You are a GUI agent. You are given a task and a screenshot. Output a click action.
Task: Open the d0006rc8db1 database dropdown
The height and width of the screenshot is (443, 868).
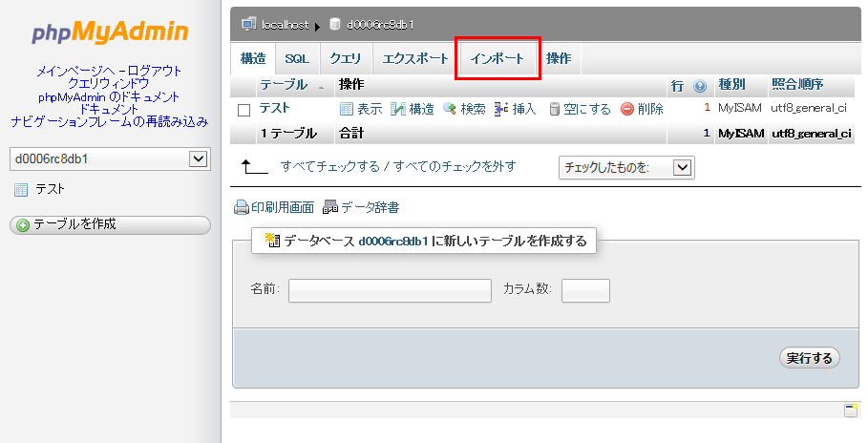pos(110,158)
